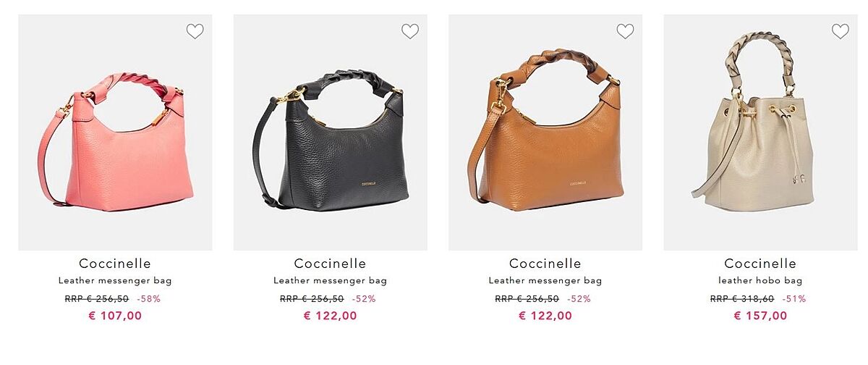The image size is (868, 365).
Task: Click the € 107,00 sale price
Action: coord(115,316)
